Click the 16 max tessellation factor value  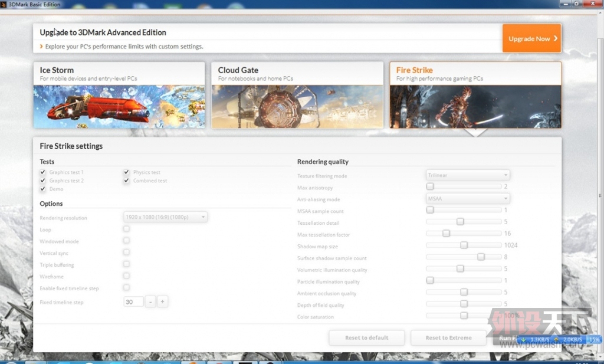point(507,234)
